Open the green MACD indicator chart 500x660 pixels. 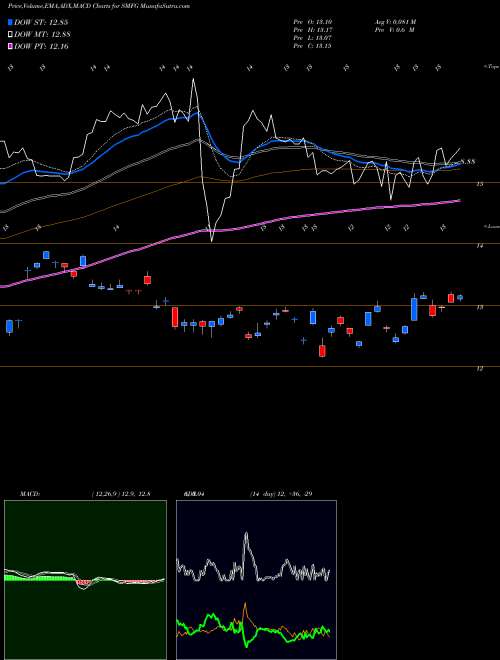click(85, 580)
